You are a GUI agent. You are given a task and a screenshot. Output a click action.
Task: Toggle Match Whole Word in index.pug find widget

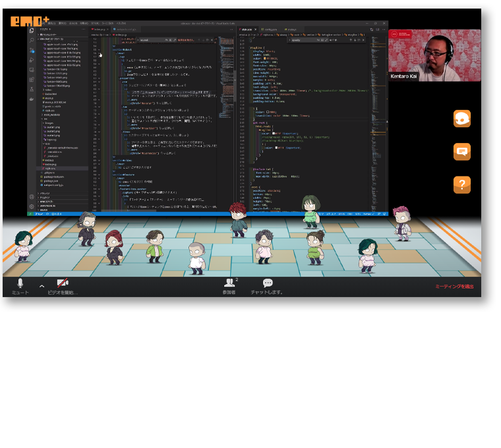tap(170, 40)
